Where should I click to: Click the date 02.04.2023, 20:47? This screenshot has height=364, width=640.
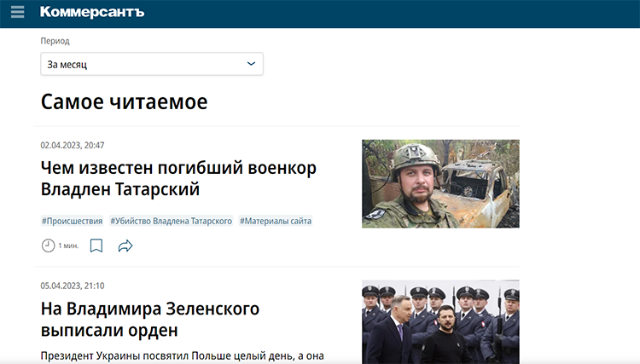pos(73,145)
